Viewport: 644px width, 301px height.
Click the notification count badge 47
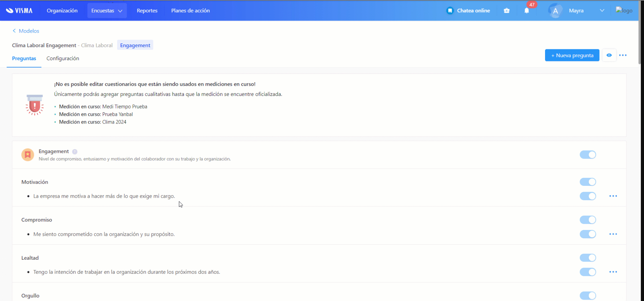click(532, 5)
